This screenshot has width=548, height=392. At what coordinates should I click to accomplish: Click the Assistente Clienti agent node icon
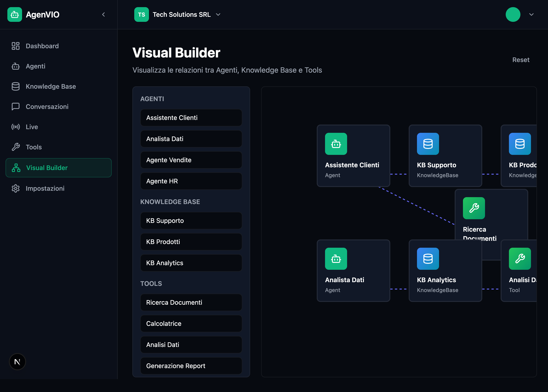(x=336, y=144)
